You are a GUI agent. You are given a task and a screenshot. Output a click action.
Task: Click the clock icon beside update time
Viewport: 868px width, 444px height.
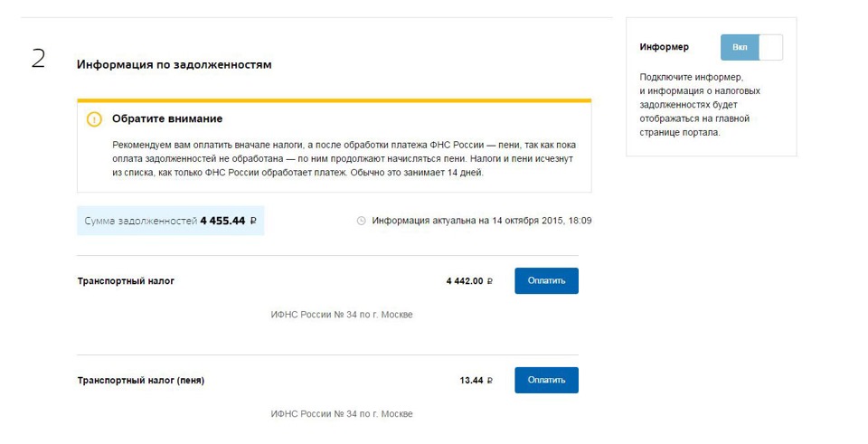click(362, 221)
